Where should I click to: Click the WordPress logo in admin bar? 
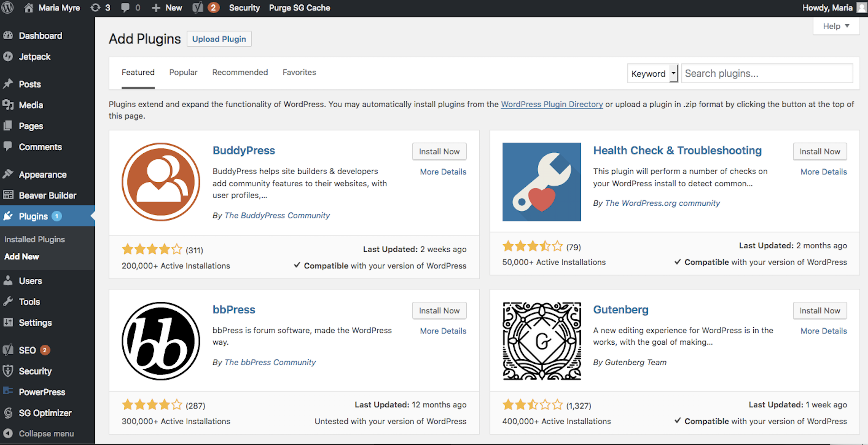coord(7,7)
